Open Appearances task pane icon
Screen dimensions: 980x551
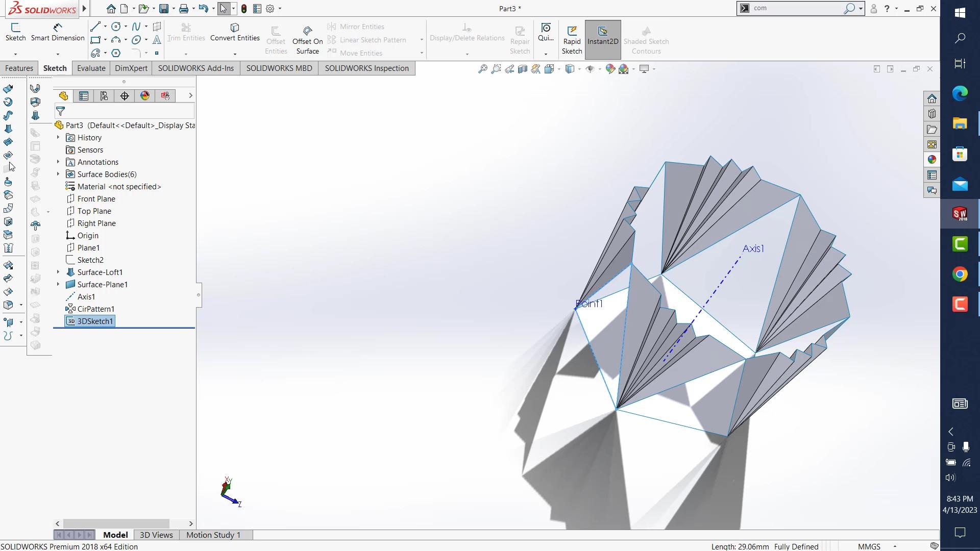tap(932, 160)
